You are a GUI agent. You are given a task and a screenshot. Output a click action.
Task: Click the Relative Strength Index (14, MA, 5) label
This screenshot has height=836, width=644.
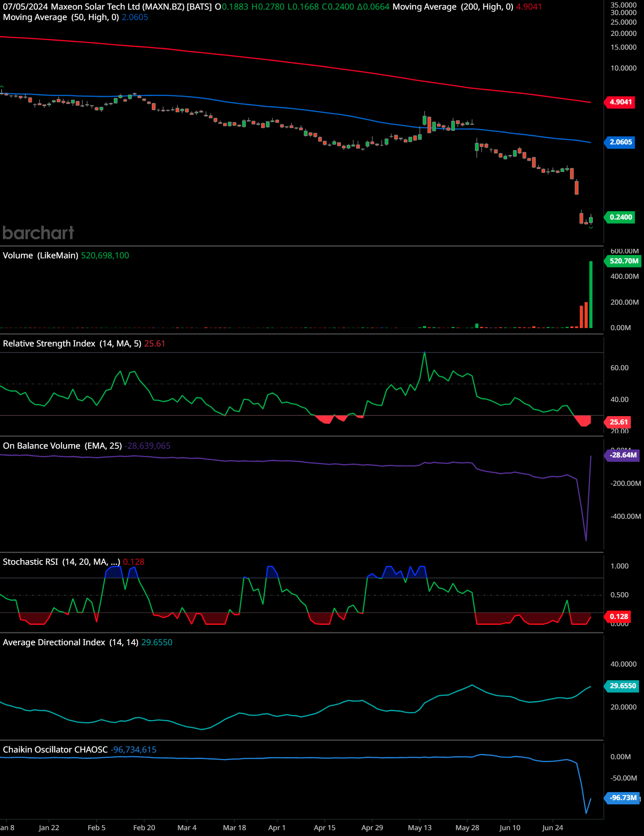click(72, 343)
